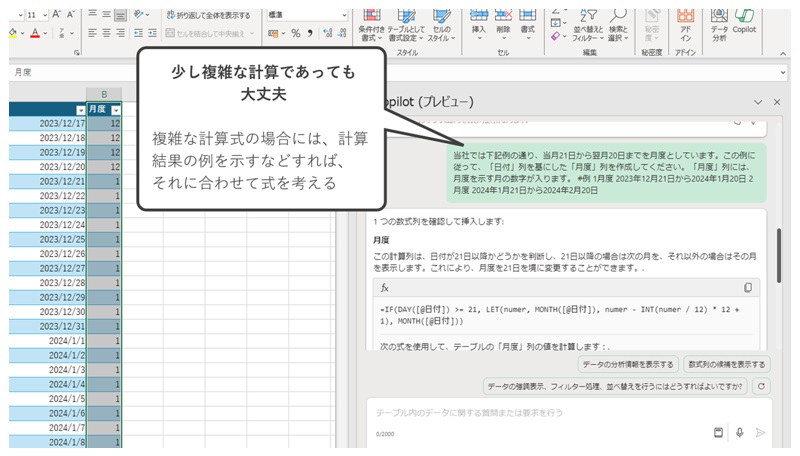Screen dimensions: 800x456
Task: Collapse the ribbon with the chevron
Action: coord(783,53)
